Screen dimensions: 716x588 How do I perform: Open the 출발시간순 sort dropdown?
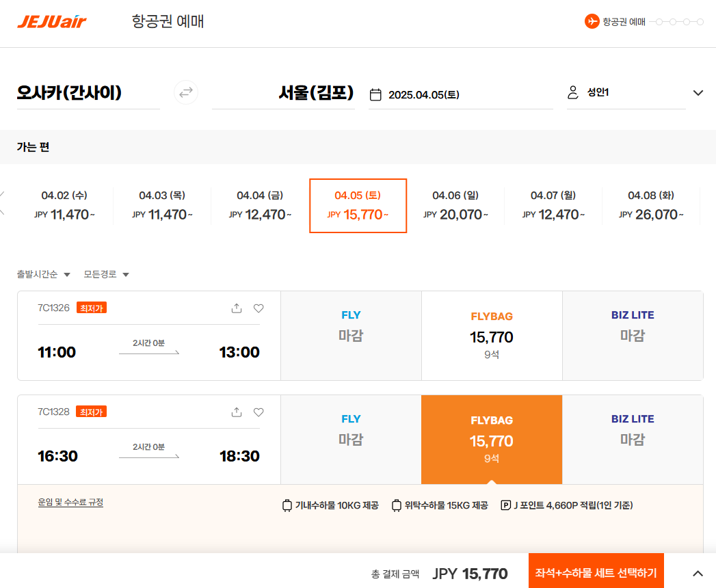point(44,274)
